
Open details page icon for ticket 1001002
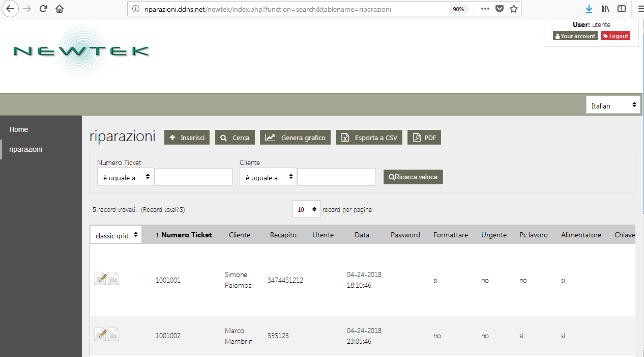point(113,335)
